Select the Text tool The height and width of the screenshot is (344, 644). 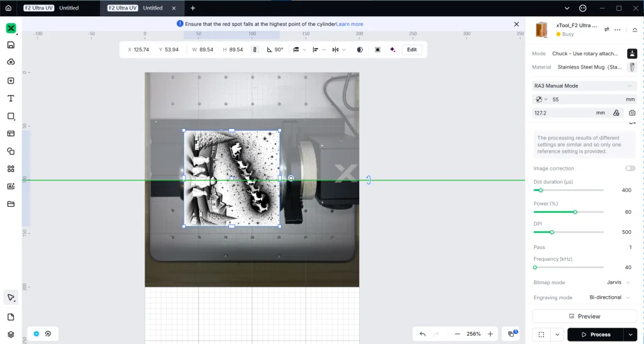[11, 99]
